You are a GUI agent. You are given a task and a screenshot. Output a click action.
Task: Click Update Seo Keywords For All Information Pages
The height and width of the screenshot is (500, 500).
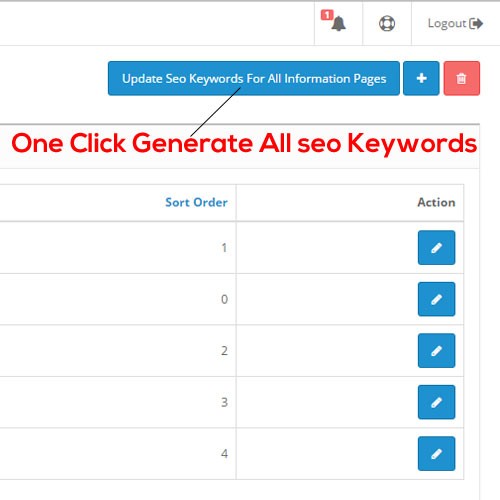click(254, 78)
